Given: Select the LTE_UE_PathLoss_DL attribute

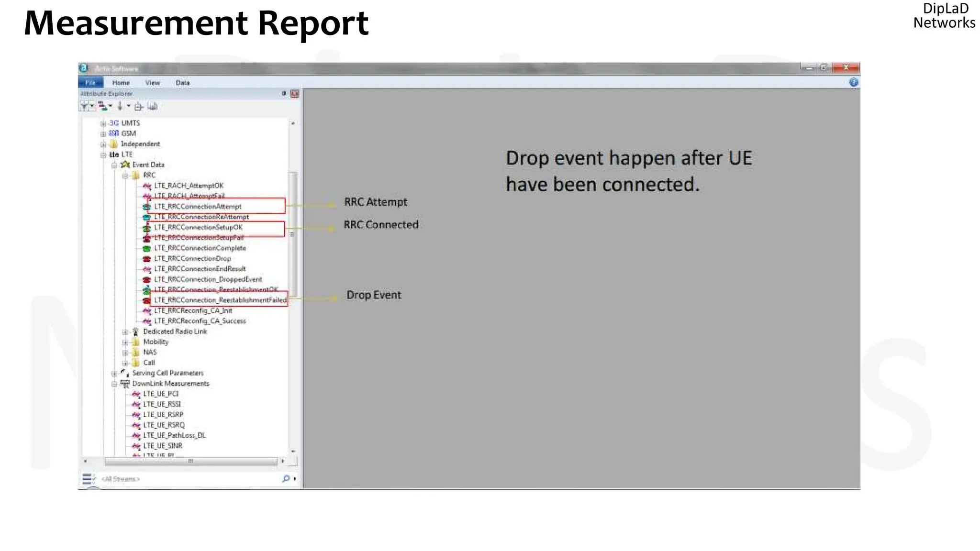Looking at the screenshot, I should pyautogui.click(x=174, y=436).
